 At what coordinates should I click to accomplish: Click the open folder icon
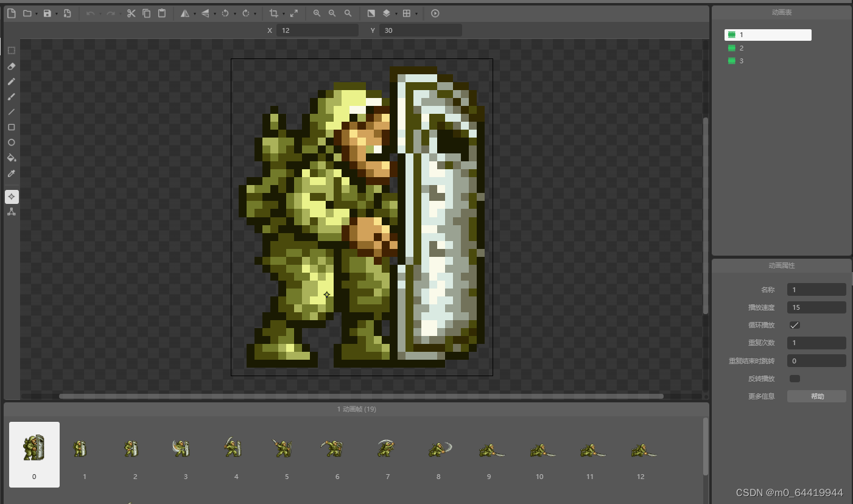(27, 13)
